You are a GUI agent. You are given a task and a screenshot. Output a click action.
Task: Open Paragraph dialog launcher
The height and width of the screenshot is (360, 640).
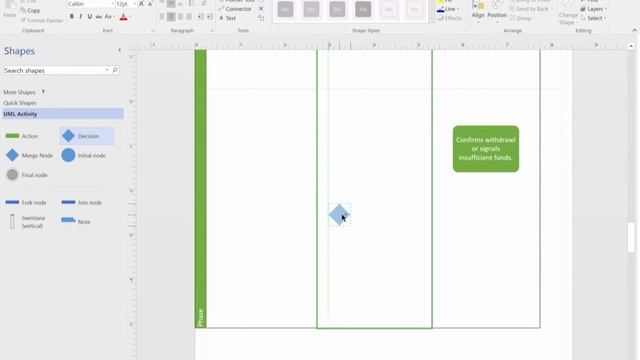pos(211,30)
